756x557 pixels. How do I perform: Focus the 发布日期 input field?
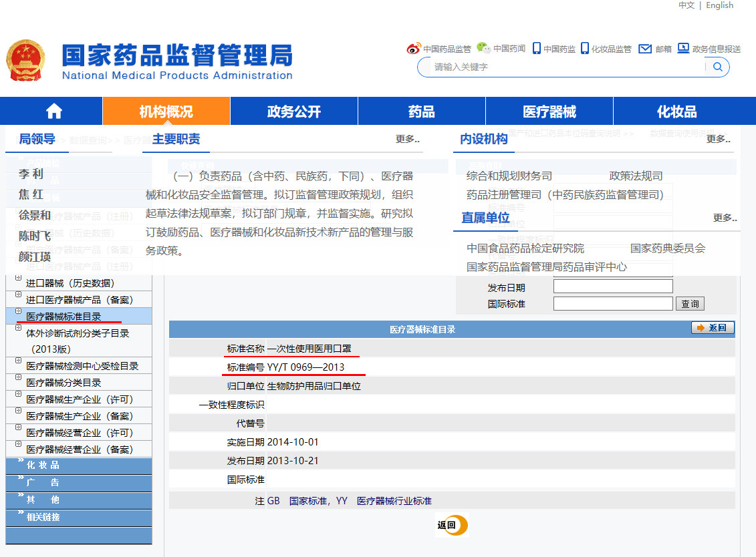point(613,287)
